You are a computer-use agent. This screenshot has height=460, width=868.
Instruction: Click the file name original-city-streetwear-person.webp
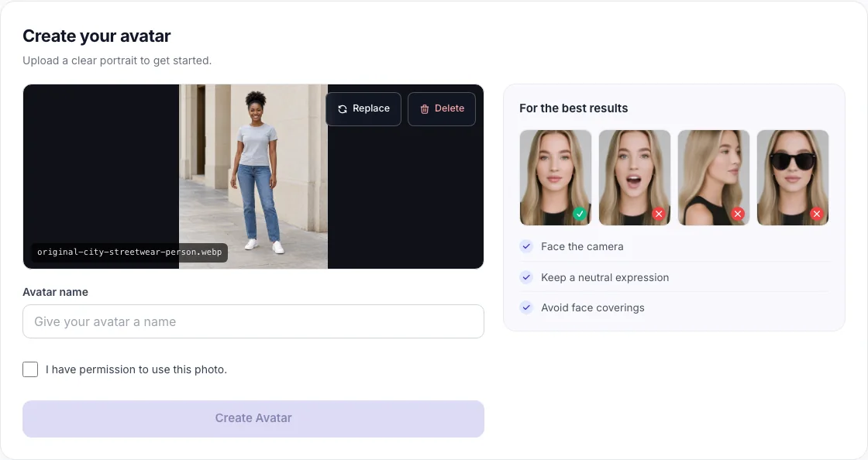pyautogui.click(x=129, y=252)
